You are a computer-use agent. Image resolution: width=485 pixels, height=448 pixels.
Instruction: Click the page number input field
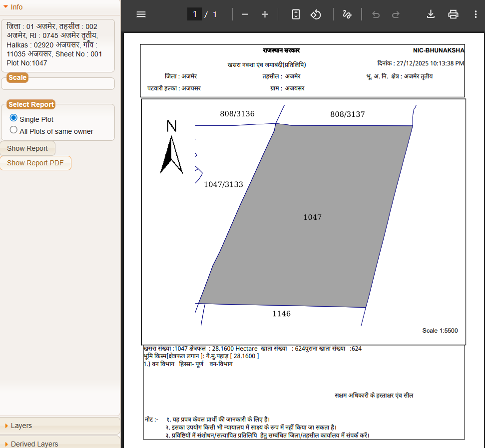[x=194, y=14]
